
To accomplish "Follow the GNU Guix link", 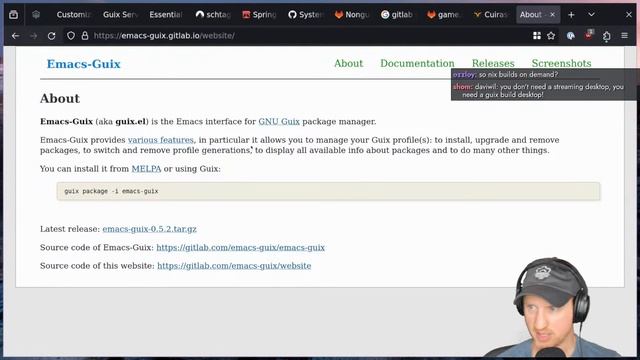I will pos(279,122).
